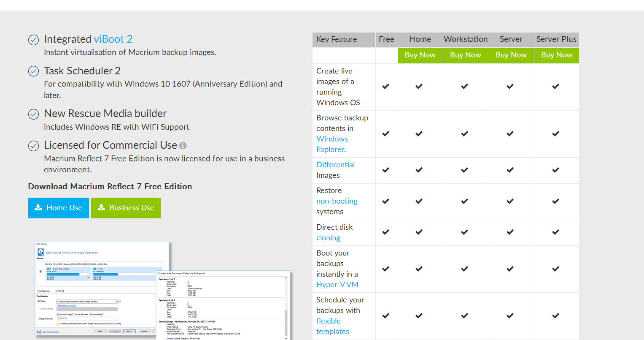The height and width of the screenshot is (340, 644).
Task: Click the Hyper-V VM row checkmark under Workstation
Action: (464, 269)
